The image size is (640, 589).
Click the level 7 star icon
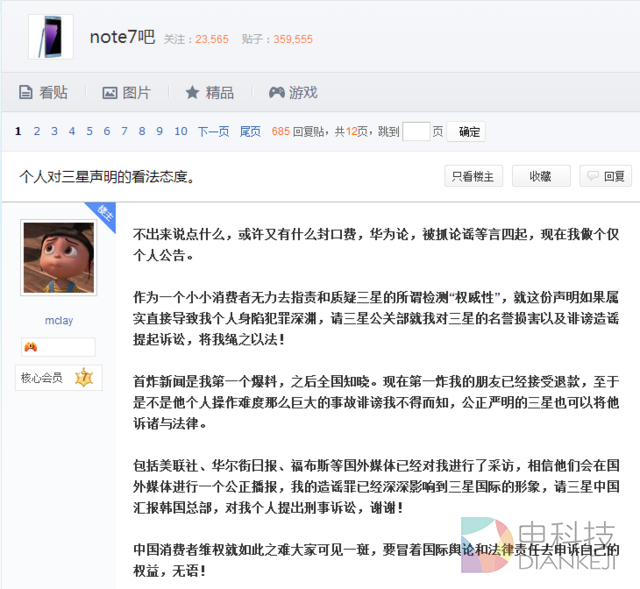pos(84,378)
